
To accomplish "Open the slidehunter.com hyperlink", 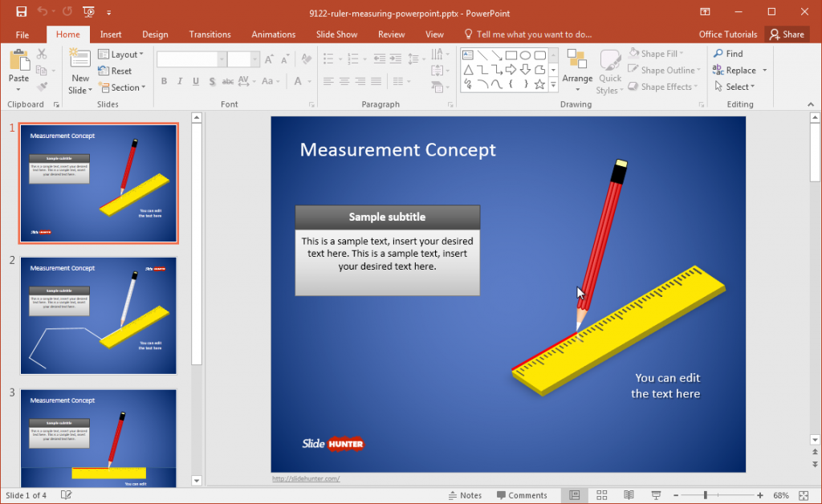I will click(306, 477).
